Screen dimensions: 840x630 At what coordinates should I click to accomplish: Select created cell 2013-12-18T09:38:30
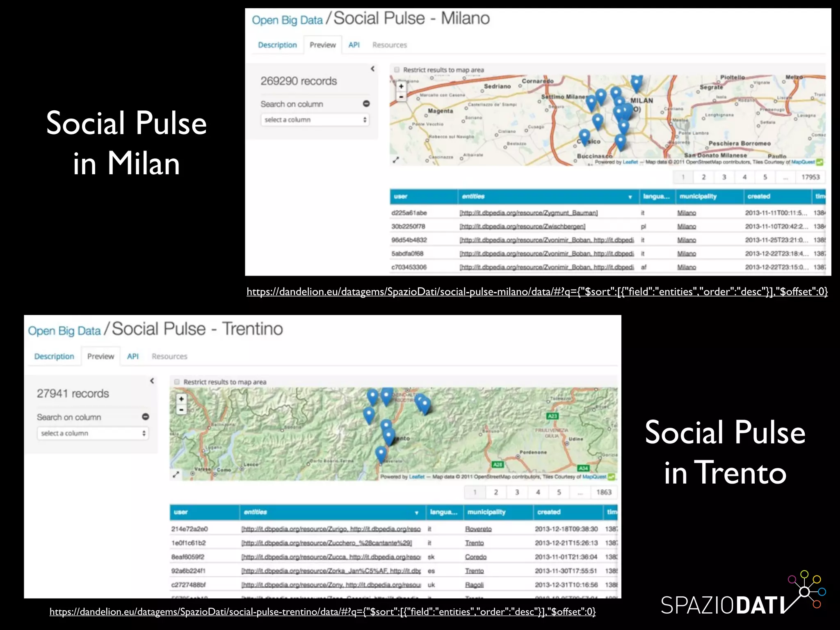(566, 529)
